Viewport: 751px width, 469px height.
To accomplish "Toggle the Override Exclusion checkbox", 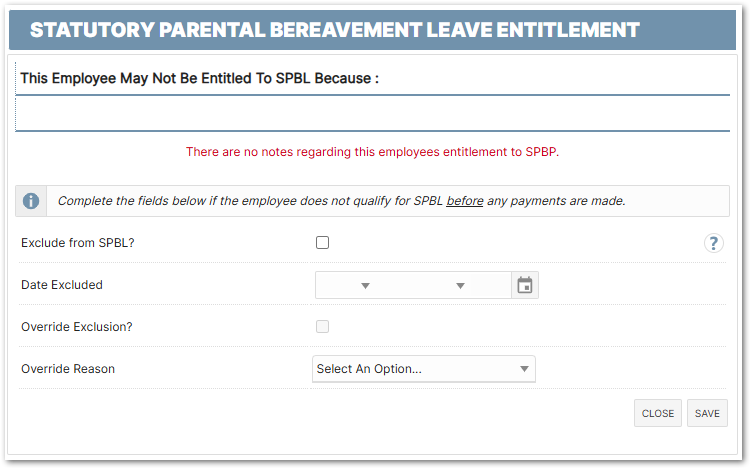I will point(322,326).
